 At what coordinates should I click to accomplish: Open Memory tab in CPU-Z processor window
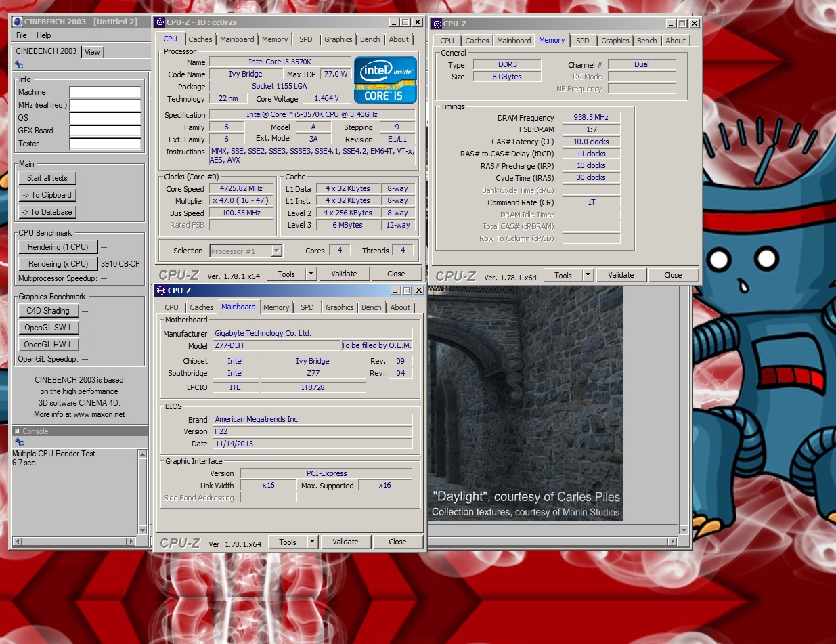275,39
